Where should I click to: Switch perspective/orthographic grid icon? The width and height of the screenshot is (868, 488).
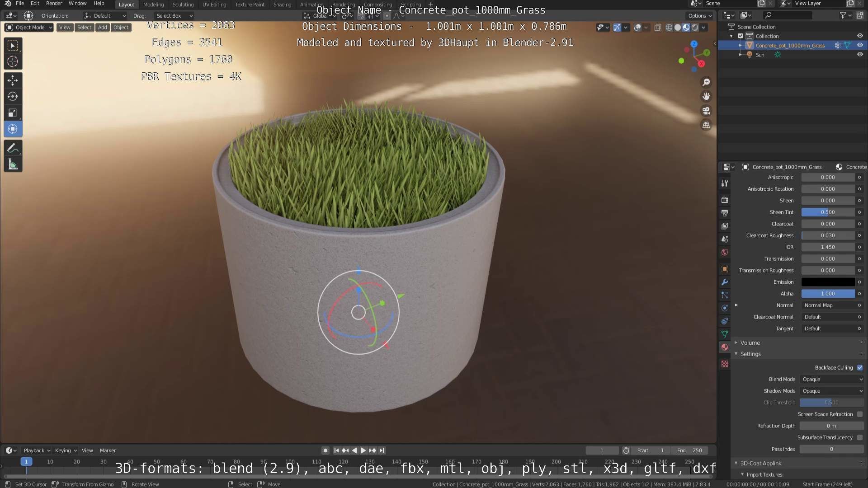(706, 125)
